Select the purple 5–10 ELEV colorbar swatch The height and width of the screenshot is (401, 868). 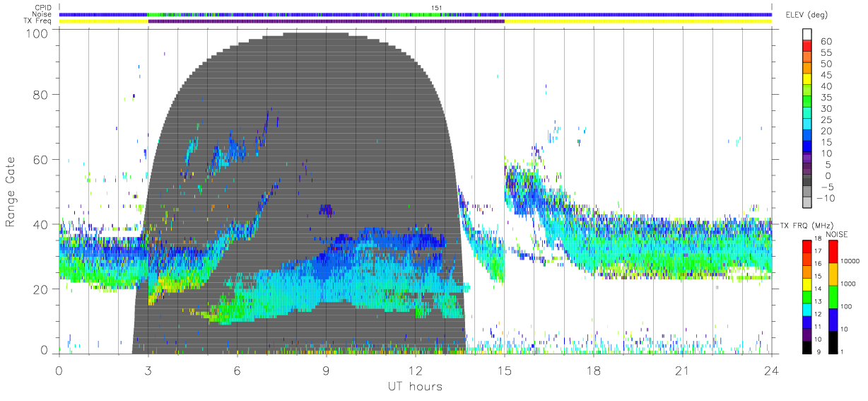[x=807, y=157]
